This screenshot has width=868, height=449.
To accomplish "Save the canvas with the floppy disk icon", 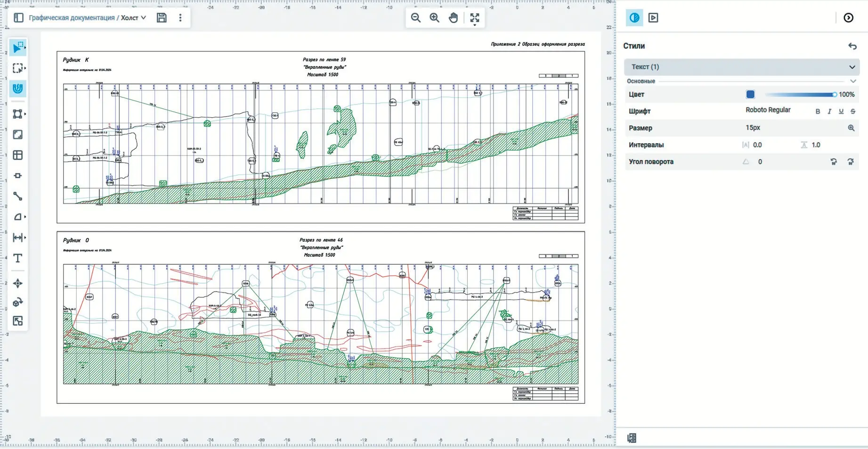I will point(162,18).
